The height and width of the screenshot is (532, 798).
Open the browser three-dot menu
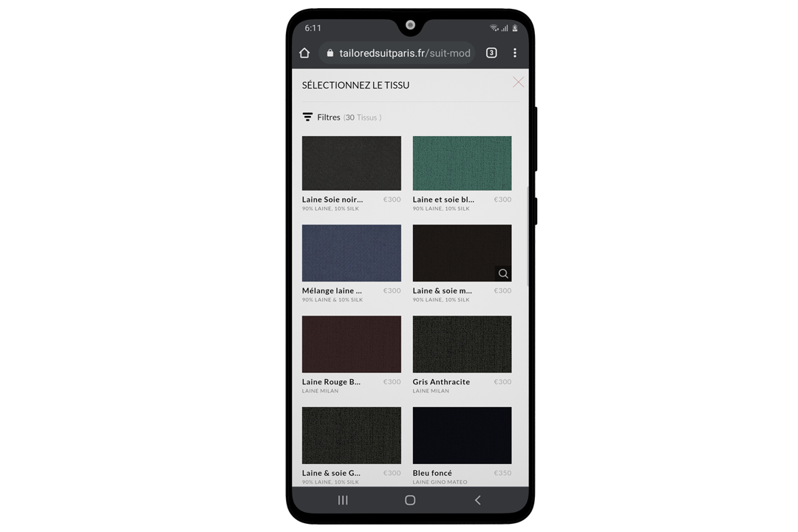coord(515,53)
